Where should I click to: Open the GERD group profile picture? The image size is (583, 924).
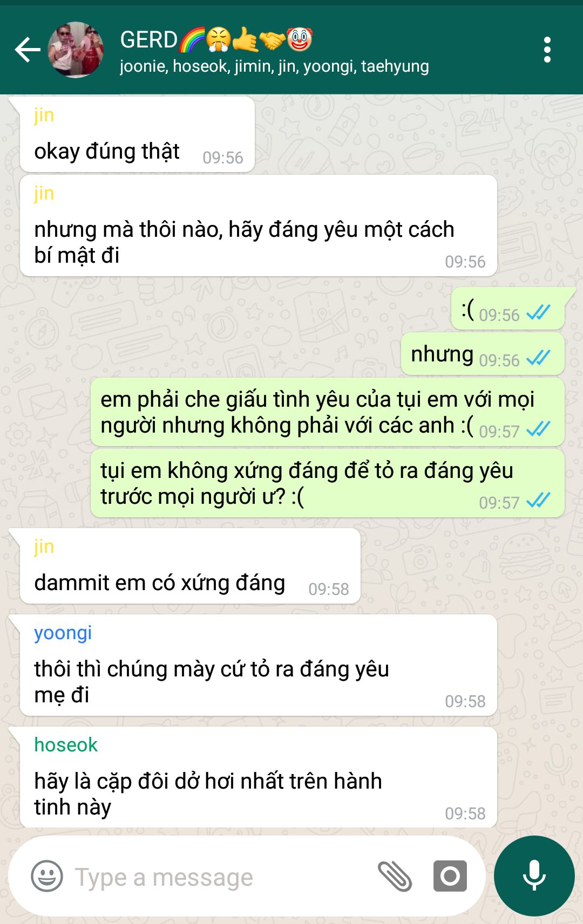tap(76, 50)
